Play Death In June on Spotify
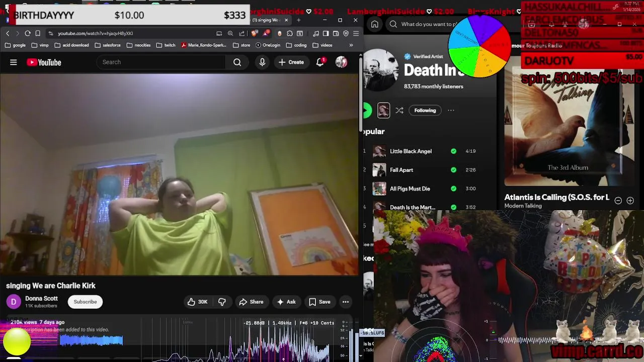Screen dimensions: 644x362 367,110
